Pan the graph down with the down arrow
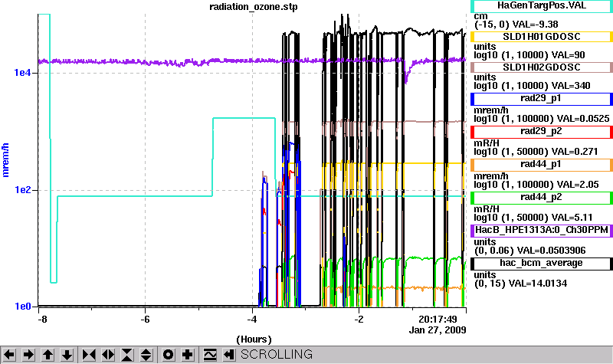The image size is (613, 364). (x=67, y=355)
